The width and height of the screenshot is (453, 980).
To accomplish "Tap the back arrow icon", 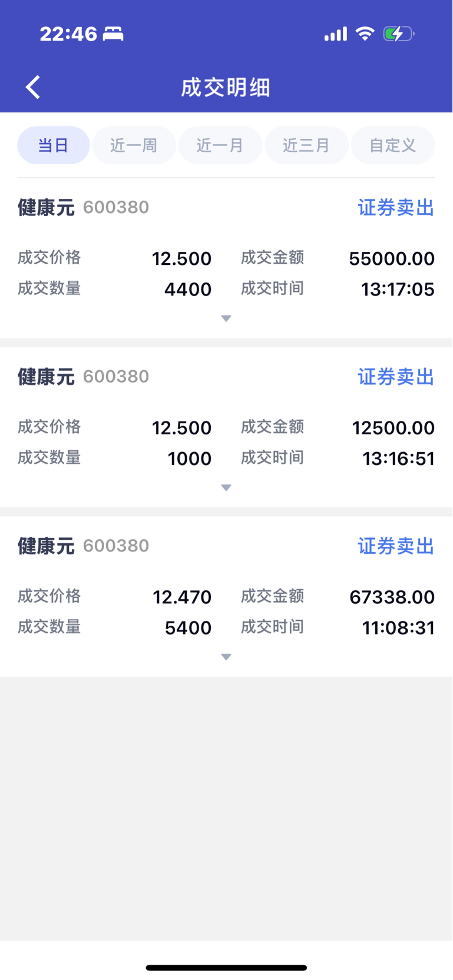I will click(33, 87).
